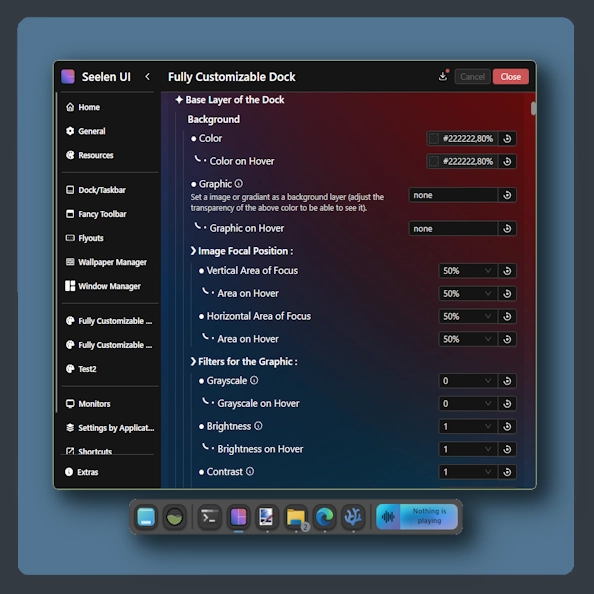Collapse Image Focal Position section
Screen dimensions: 594x594
(242, 251)
